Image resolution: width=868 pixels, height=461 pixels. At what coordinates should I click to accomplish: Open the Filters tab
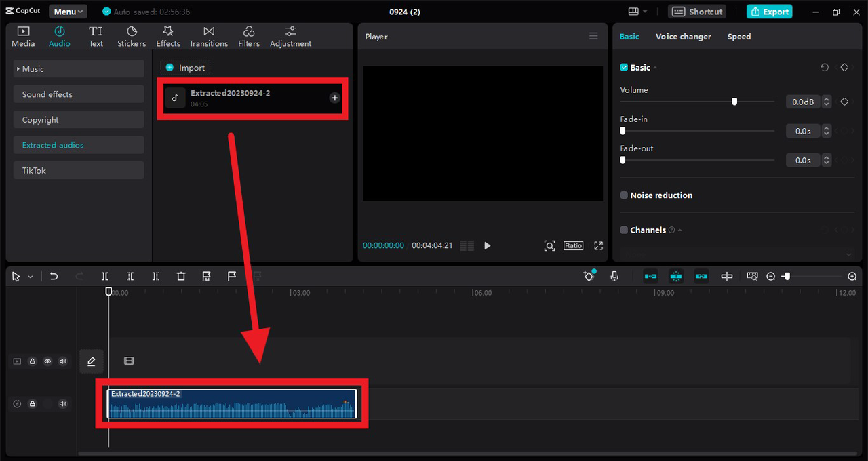click(x=249, y=37)
